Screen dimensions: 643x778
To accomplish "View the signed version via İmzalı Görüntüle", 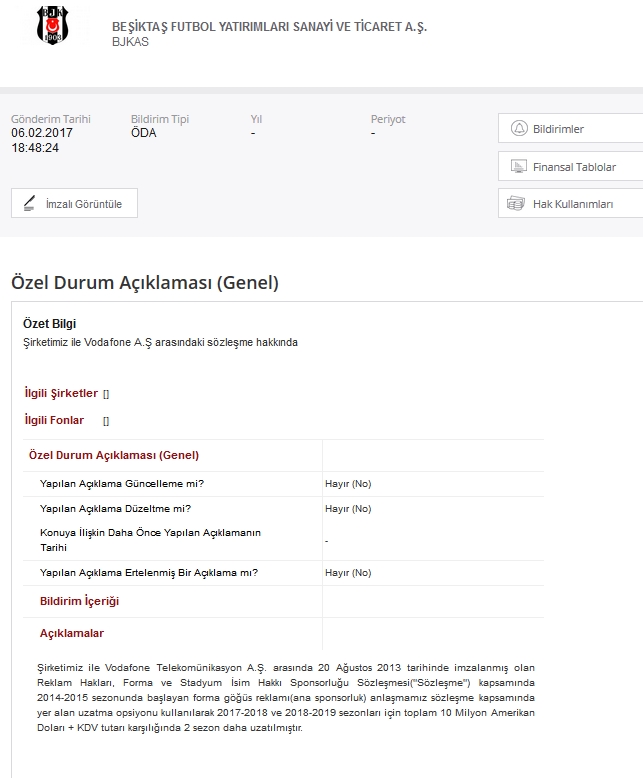I will point(83,203).
